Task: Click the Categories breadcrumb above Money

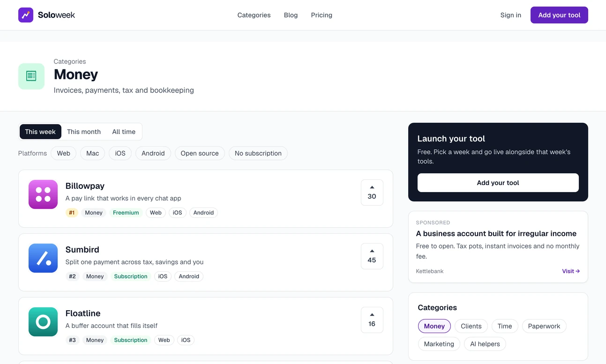Action: click(x=70, y=61)
